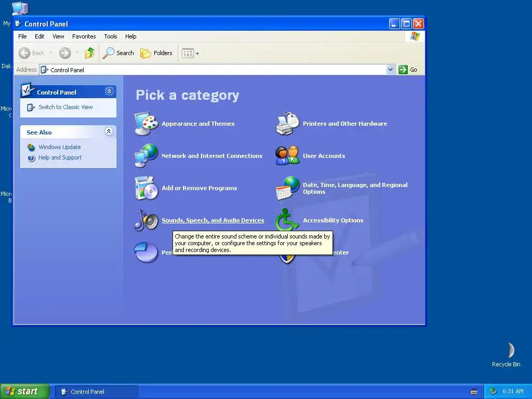Switch to Classic View
532x399 pixels.
(65, 107)
